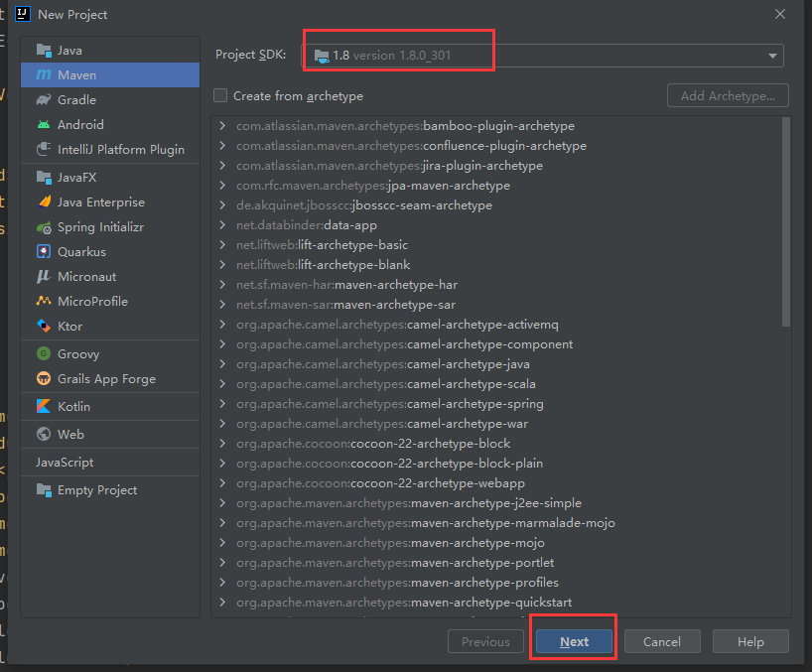Click the Grails App Forge icon

tap(44, 378)
